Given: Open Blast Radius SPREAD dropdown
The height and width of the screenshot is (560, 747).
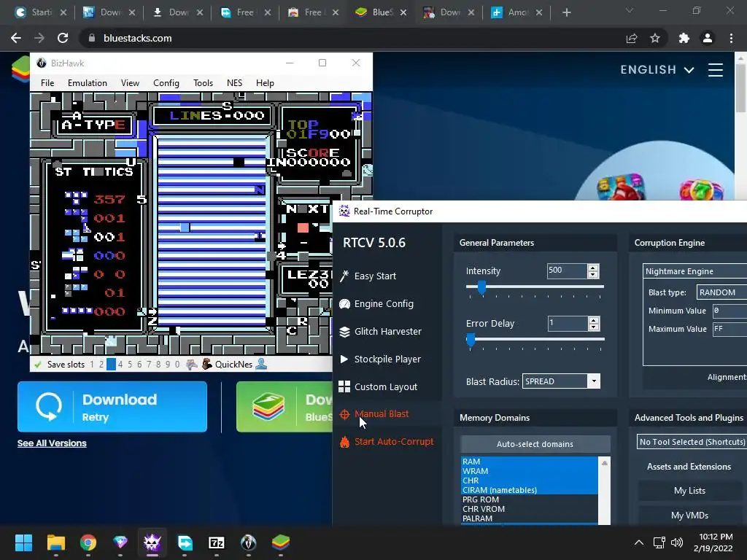Looking at the screenshot, I should [561, 381].
